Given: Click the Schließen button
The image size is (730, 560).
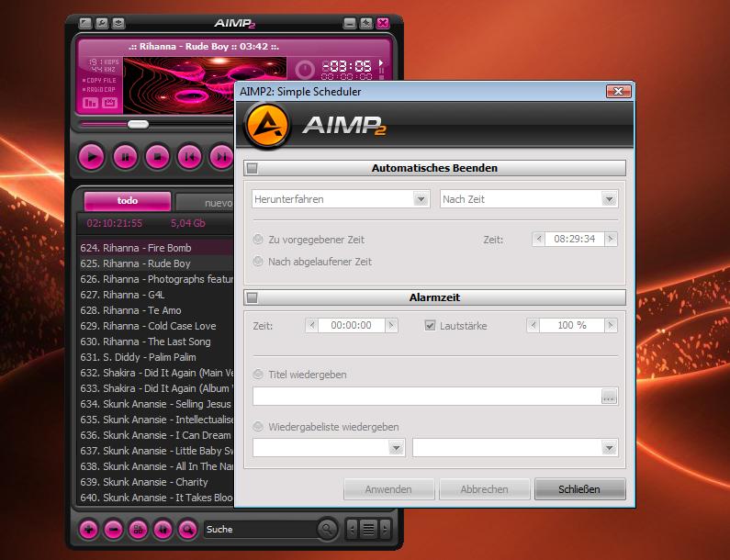Looking at the screenshot, I should [x=579, y=489].
